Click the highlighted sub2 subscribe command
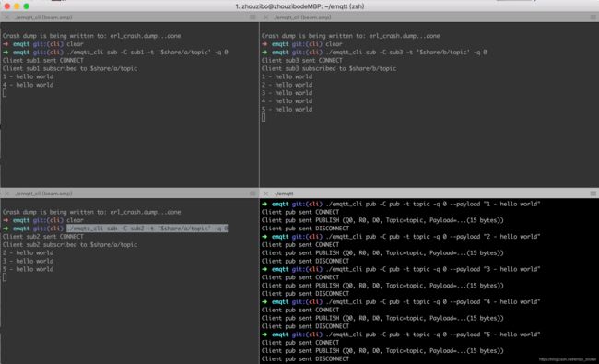The height and width of the screenshot is (364, 599). [147, 229]
